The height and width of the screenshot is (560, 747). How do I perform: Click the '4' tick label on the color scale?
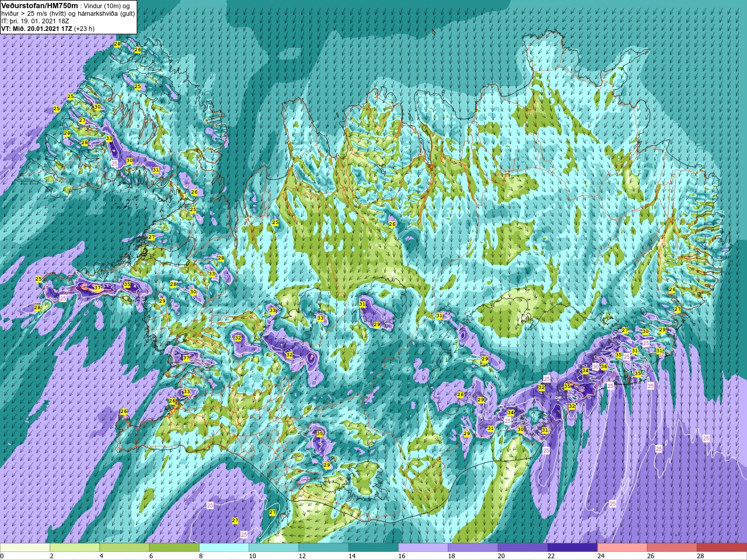pyautogui.click(x=101, y=556)
